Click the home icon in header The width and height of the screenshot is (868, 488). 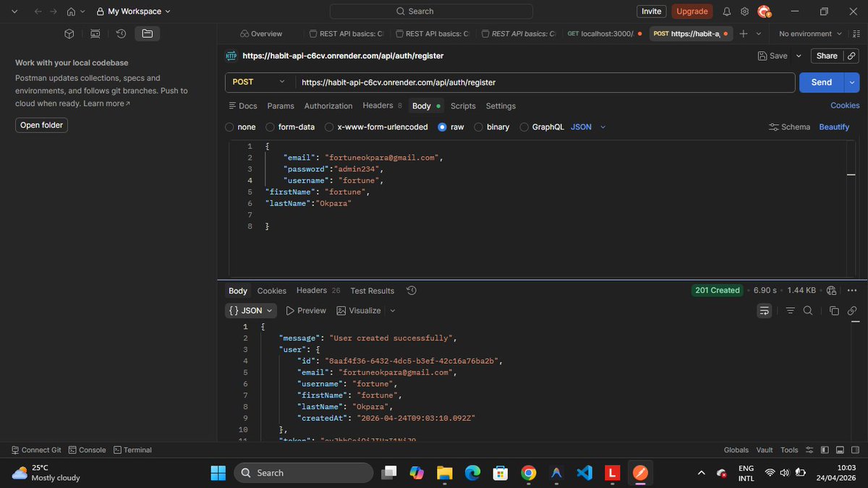pyautogui.click(x=71, y=12)
